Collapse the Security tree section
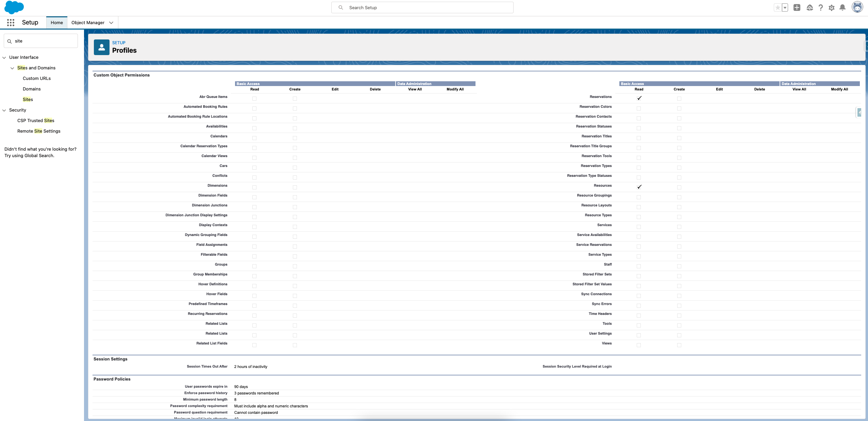This screenshot has height=421, width=868. (x=4, y=110)
